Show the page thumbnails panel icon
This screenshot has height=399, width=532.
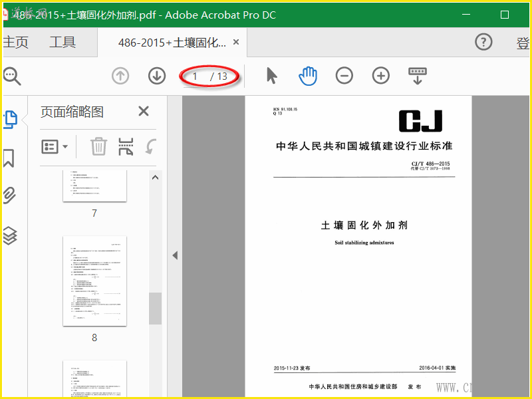pos(10,120)
